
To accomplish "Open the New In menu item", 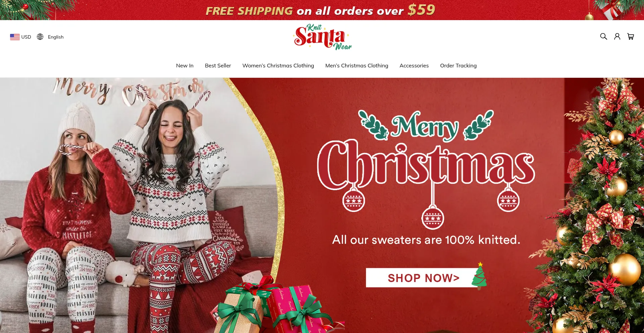I will click(185, 66).
